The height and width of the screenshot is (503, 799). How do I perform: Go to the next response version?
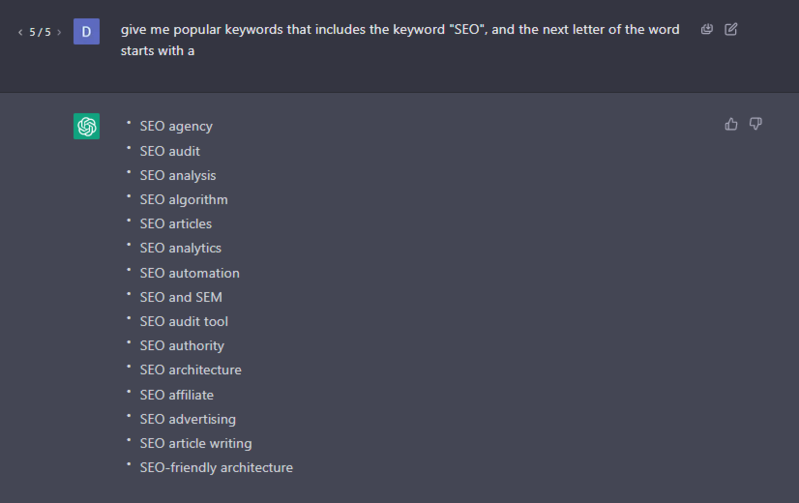(59, 33)
